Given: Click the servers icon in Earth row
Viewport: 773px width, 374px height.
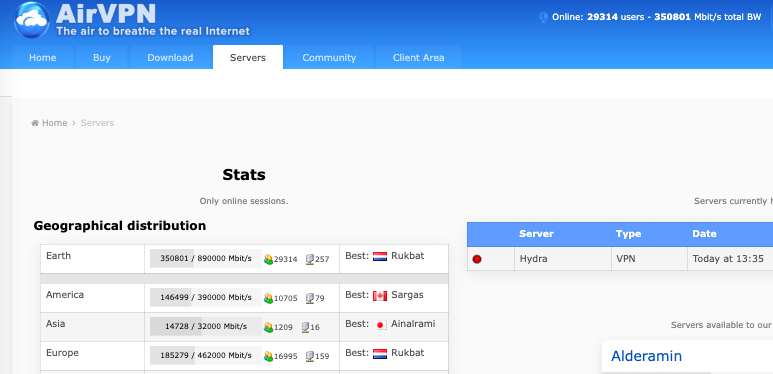Looking at the screenshot, I should [310, 259].
